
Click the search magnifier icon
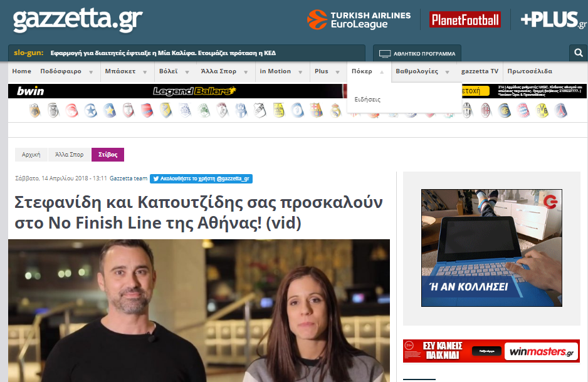[577, 53]
